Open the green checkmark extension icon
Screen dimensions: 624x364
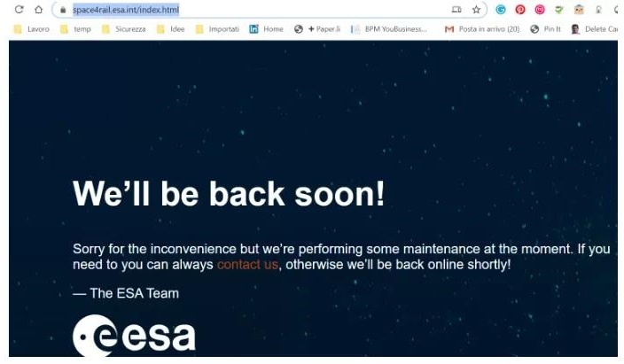(x=558, y=10)
